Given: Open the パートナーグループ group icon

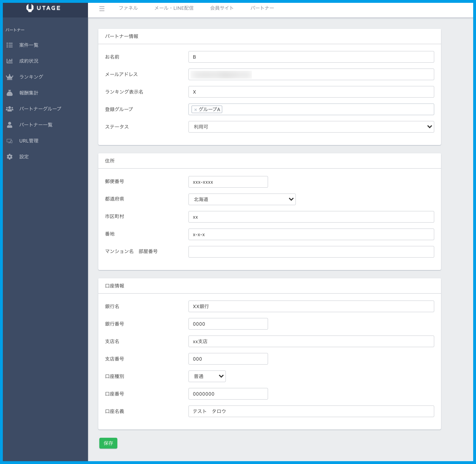Looking at the screenshot, I should [10, 109].
